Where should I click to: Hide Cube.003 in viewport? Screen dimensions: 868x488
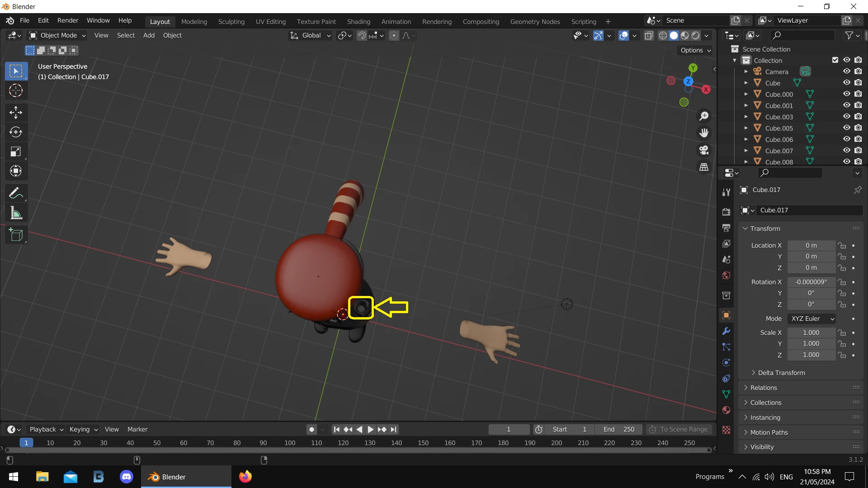(x=846, y=117)
